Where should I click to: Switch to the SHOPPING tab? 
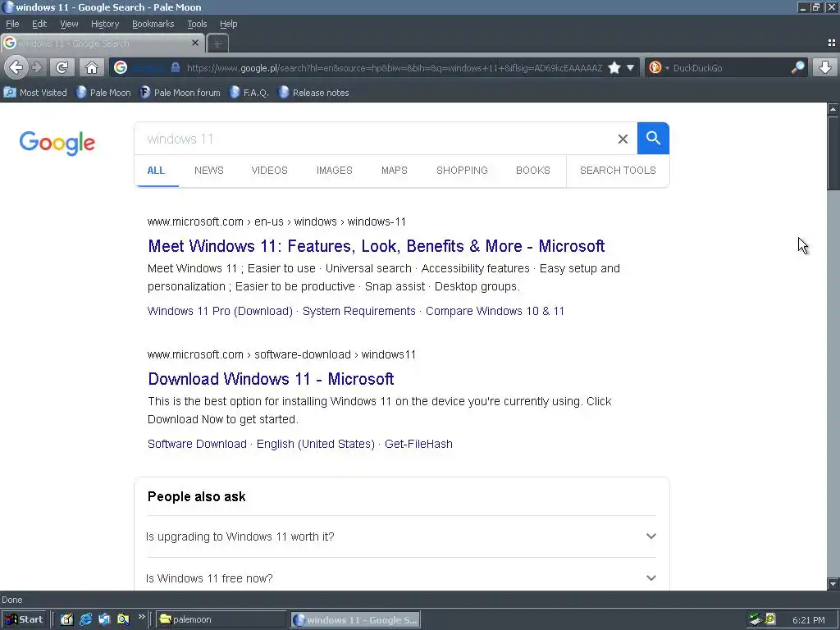coord(462,171)
